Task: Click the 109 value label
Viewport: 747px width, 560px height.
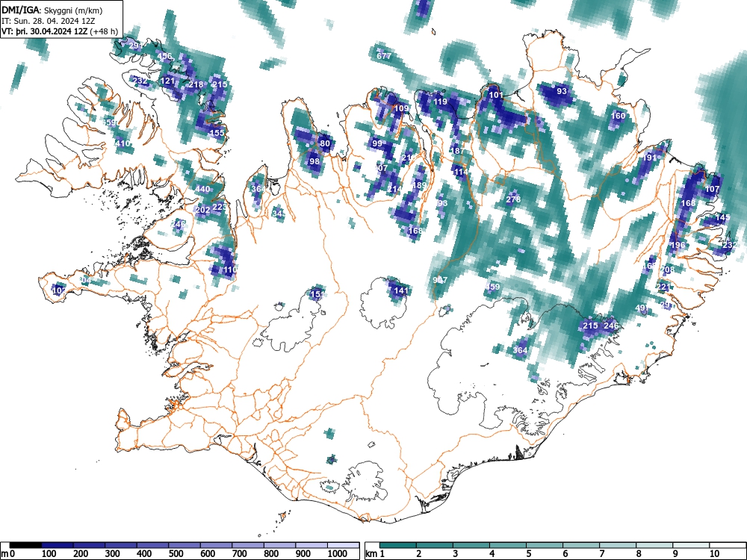Action: coord(402,108)
